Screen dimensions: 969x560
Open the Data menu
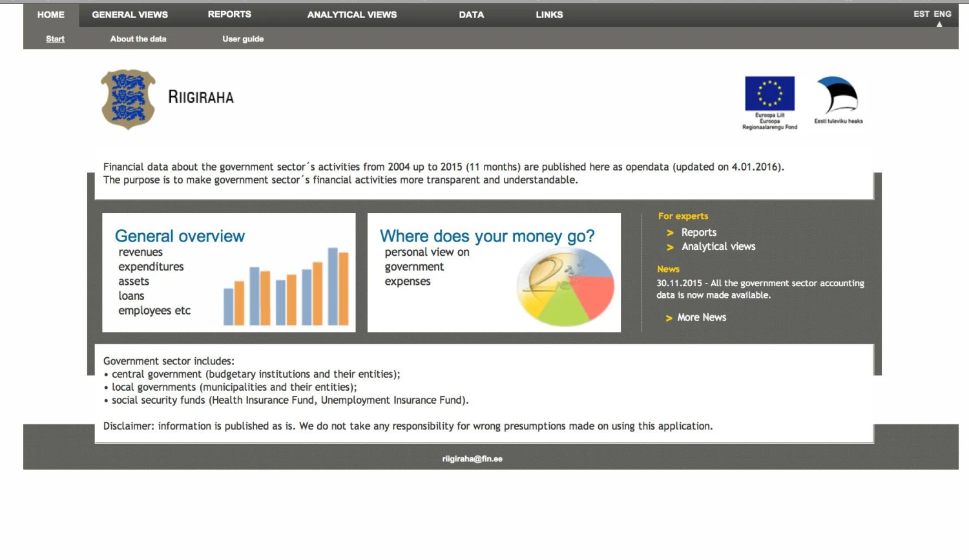472,14
